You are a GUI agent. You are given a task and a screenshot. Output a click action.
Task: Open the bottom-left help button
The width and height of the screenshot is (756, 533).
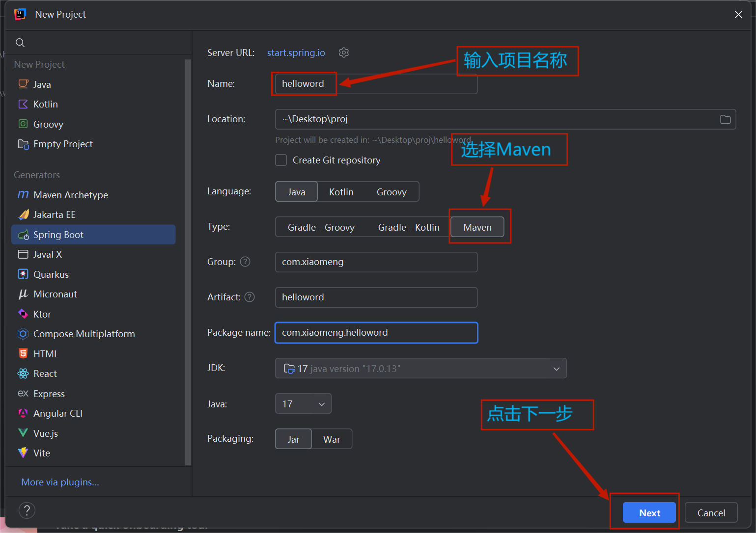[27, 510]
